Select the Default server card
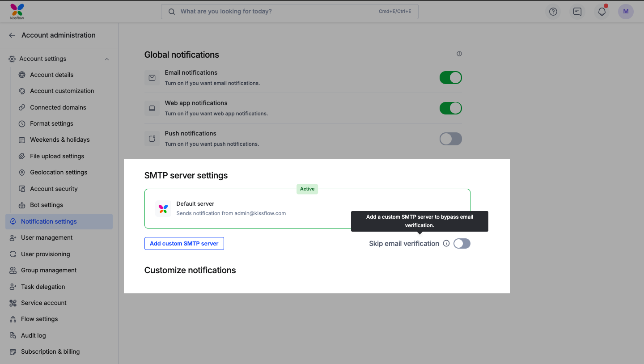 (x=307, y=209)
